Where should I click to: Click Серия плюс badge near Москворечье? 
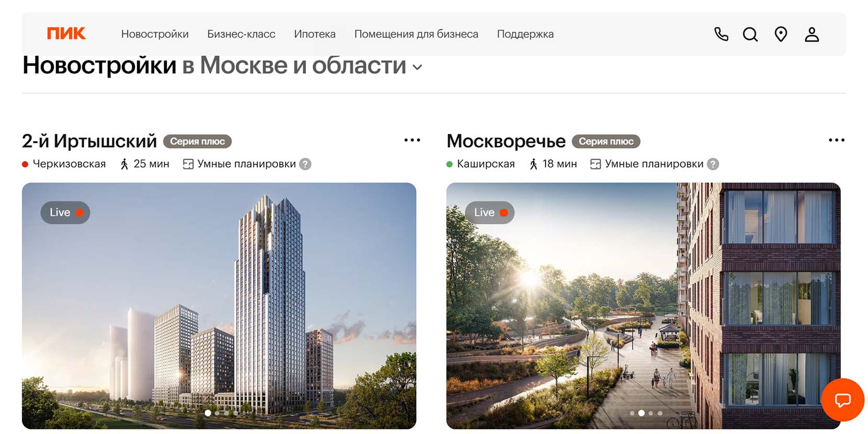[606, 141]
